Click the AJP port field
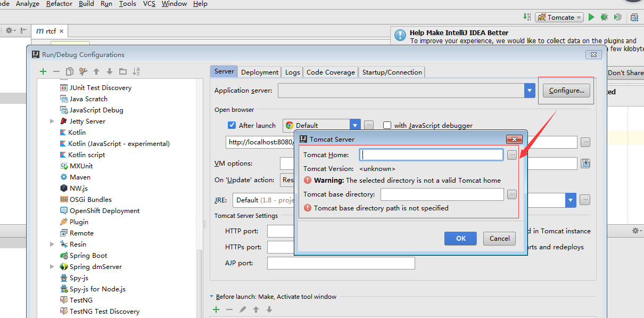Viewport: 644px width, 318px height. [x=341, y=263]
